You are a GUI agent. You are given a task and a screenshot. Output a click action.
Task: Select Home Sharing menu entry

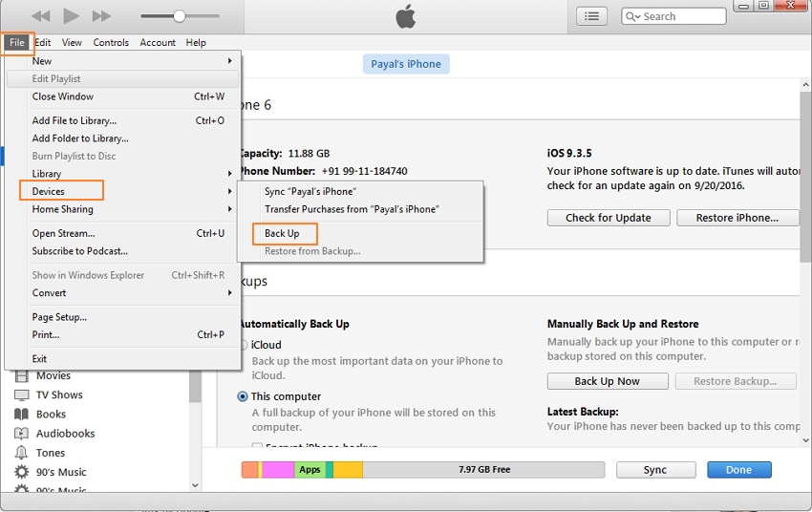pos(122,209)
